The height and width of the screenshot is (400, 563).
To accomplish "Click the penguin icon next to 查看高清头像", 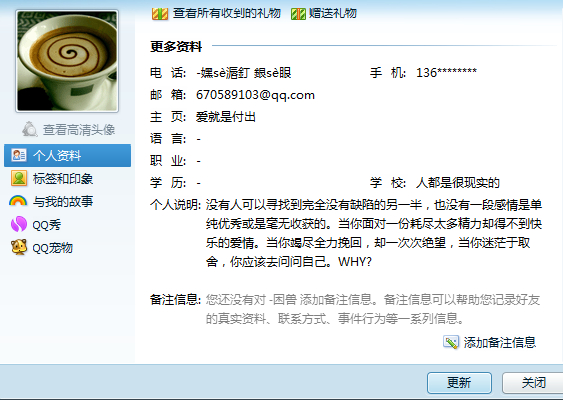I will [x=30, y=129].
